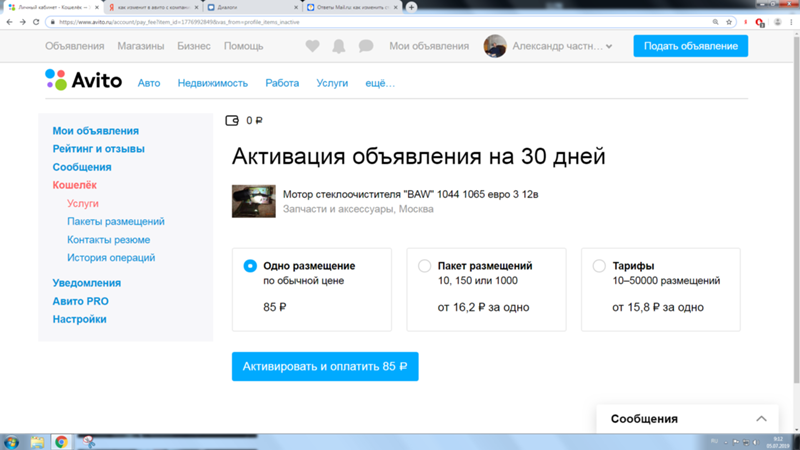Open Авито PRO in sidebar
This screenshot has width=800, height=450.
(x=81, y=301)
